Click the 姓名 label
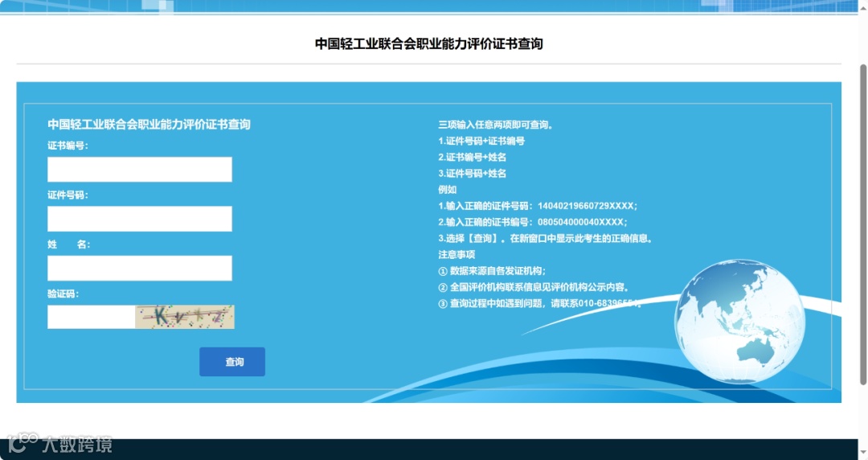Image resolution: width=868 pixels, height=460 pixels. [68, 244]
